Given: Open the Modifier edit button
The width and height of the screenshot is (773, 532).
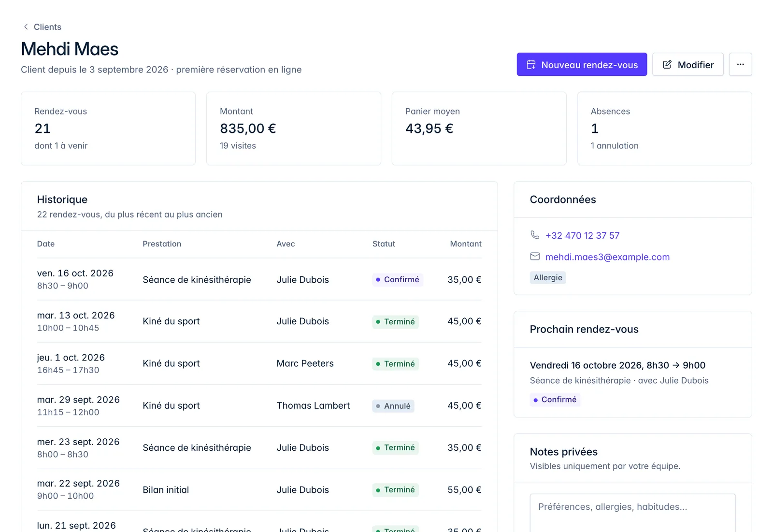Looking at the screenshot, I should pyautogui.click(x=687, y=64).
